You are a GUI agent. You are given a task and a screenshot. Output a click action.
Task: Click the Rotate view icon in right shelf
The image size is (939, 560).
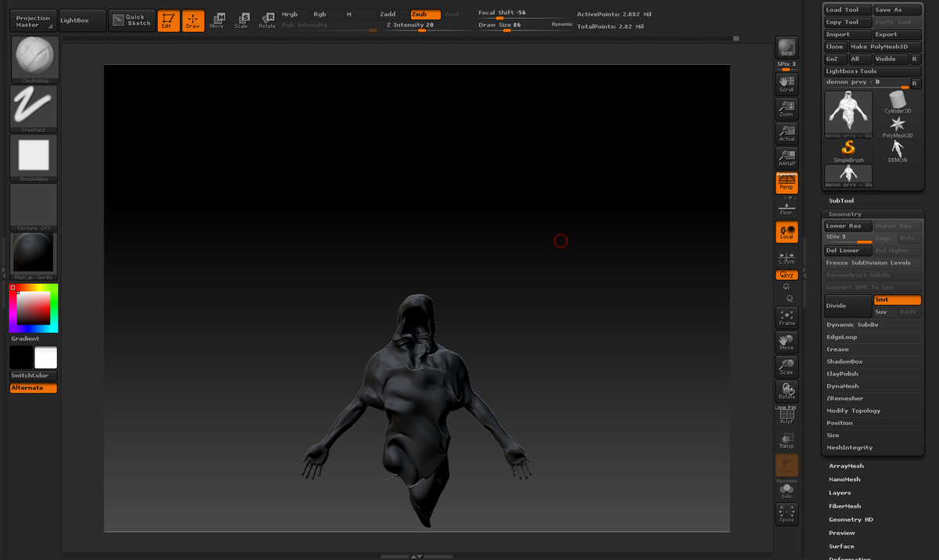click(x=786, y=391)
